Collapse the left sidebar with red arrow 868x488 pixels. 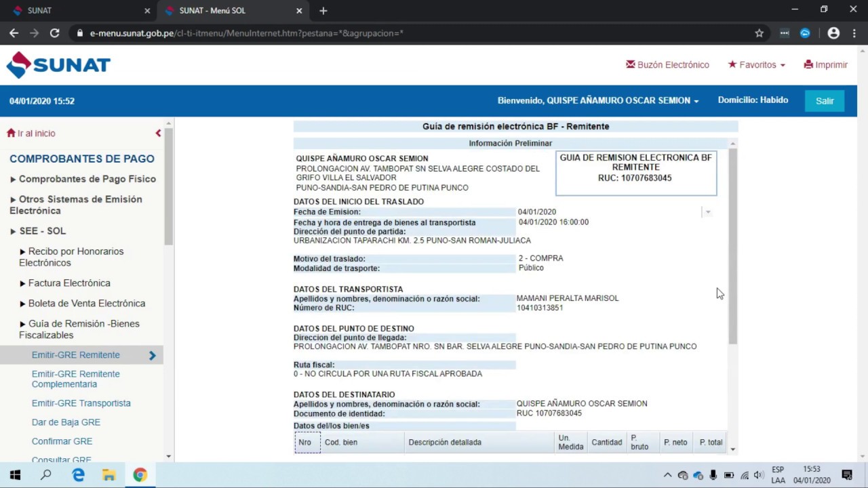(158, 134)
